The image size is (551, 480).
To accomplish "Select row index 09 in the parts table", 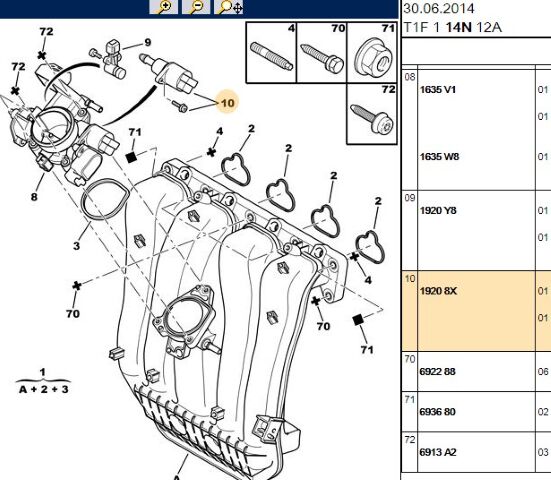I will pyautogui.click(x=410, y=198).
